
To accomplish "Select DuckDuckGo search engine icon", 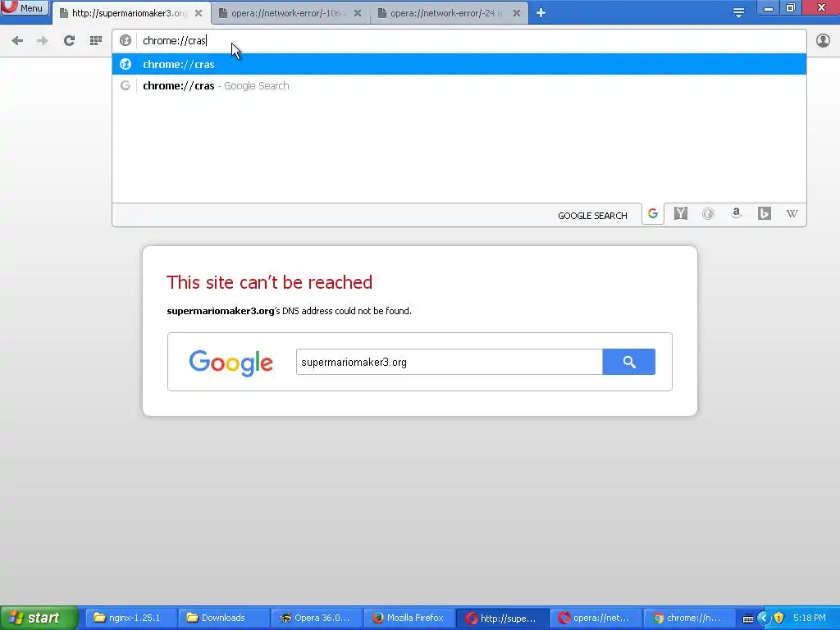I will coord(708,214).
